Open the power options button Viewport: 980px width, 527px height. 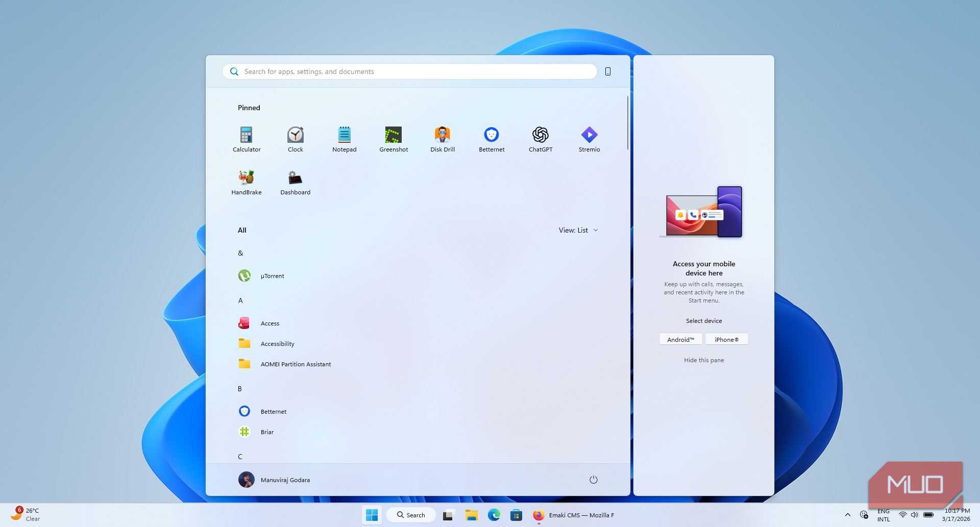[x=593, y=480]
